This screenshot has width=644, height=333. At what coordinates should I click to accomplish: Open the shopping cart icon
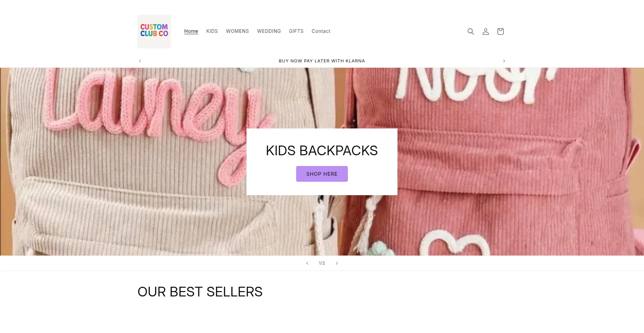tap(500, 31)
